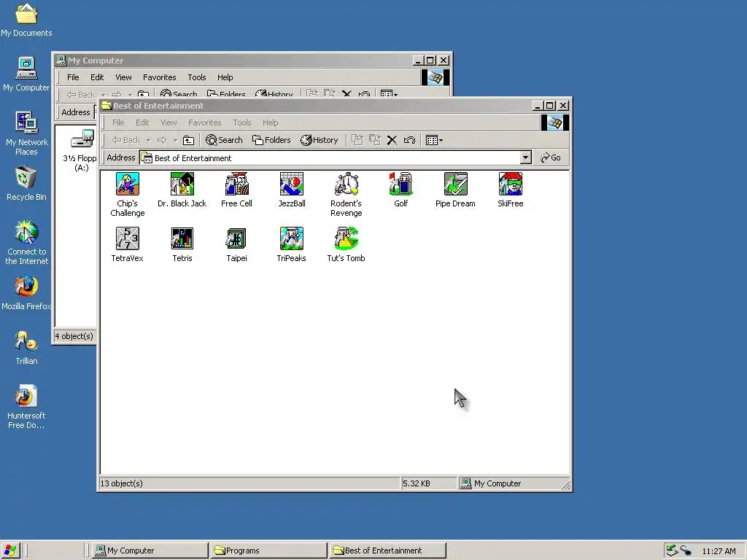
Task: Open File menu in My Computer window
Action: 73,77
